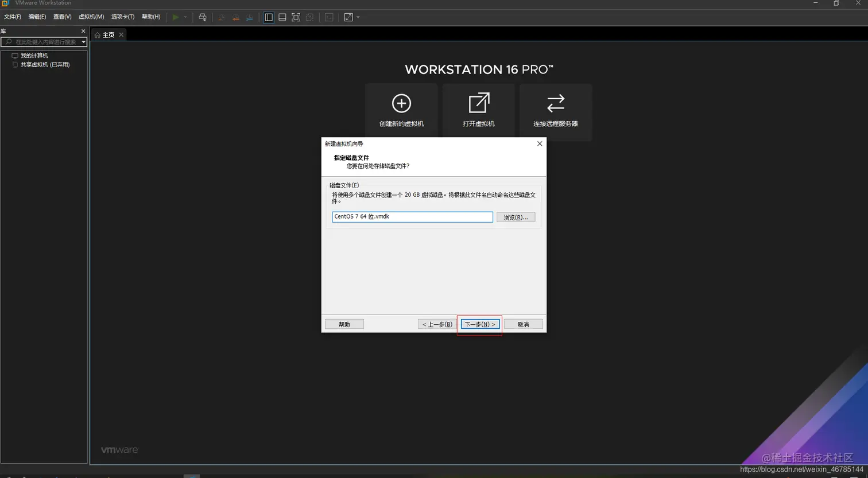
Task: Click the console view toolbar icon
Action: point(329,17)
